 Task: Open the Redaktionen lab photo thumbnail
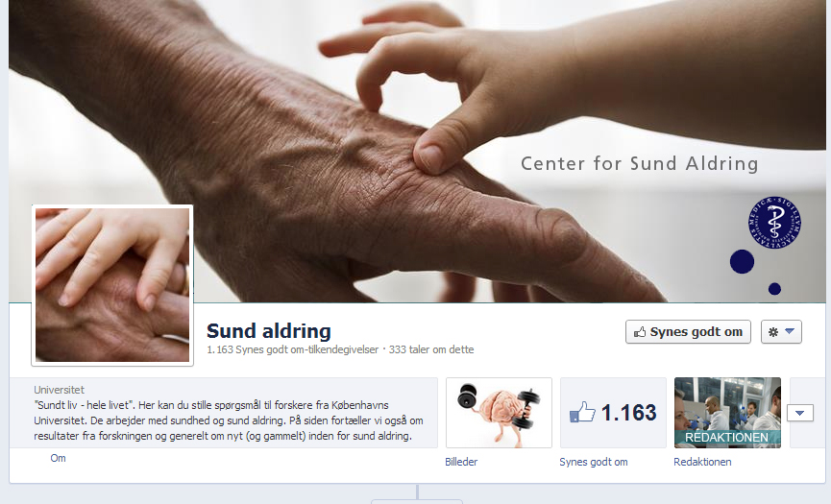[727, 413]
